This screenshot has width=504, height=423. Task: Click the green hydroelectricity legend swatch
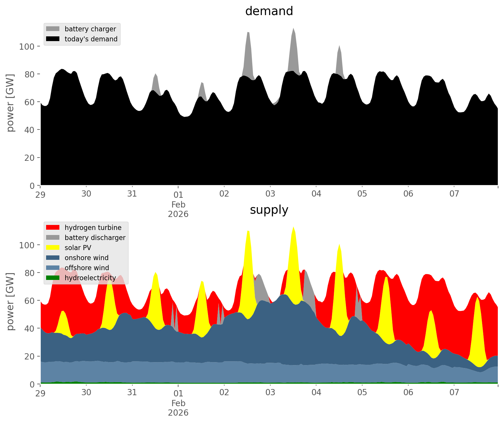tap(53, 278)
